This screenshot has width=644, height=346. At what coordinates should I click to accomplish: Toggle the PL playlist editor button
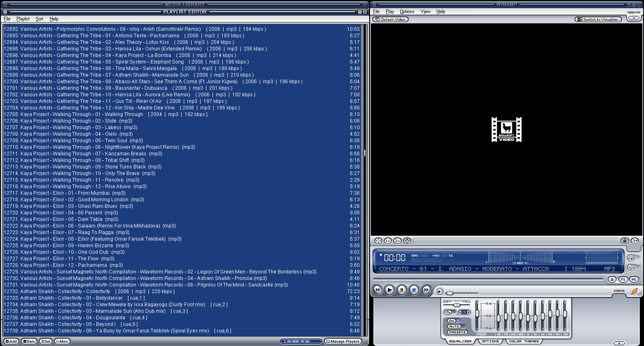623,279
